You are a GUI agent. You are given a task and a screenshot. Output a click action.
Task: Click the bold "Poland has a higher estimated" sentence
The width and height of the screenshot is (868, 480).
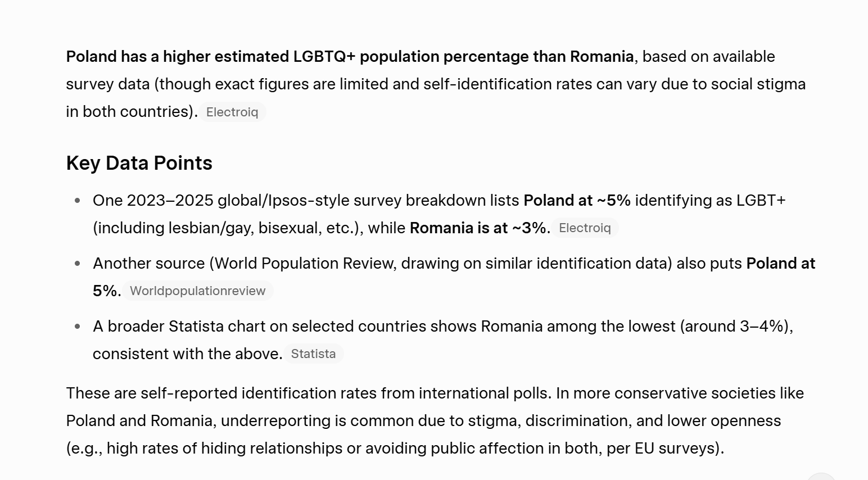tap(349, 57)
